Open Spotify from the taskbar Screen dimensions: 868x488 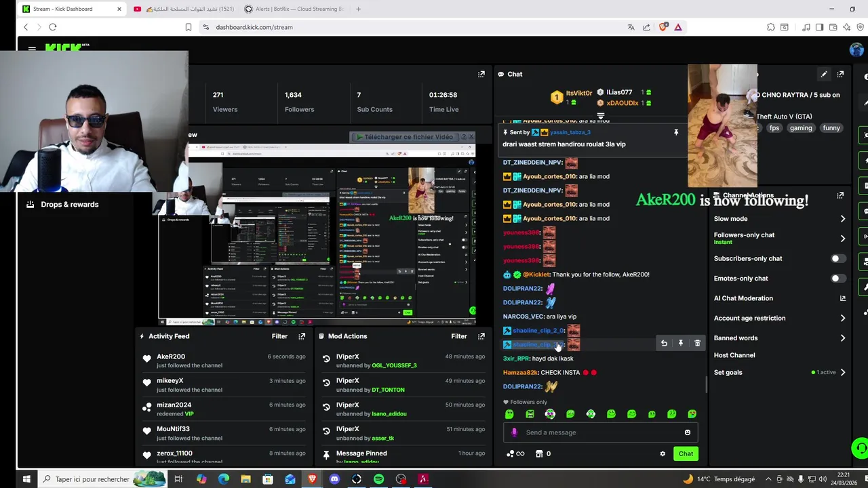pos(379,479)
